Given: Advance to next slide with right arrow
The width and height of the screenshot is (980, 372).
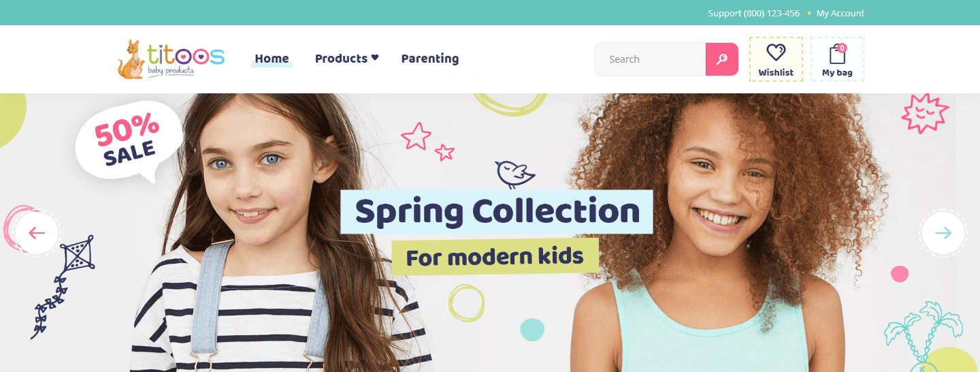Looking at the screenshot, I should click(x=943, y=233).
